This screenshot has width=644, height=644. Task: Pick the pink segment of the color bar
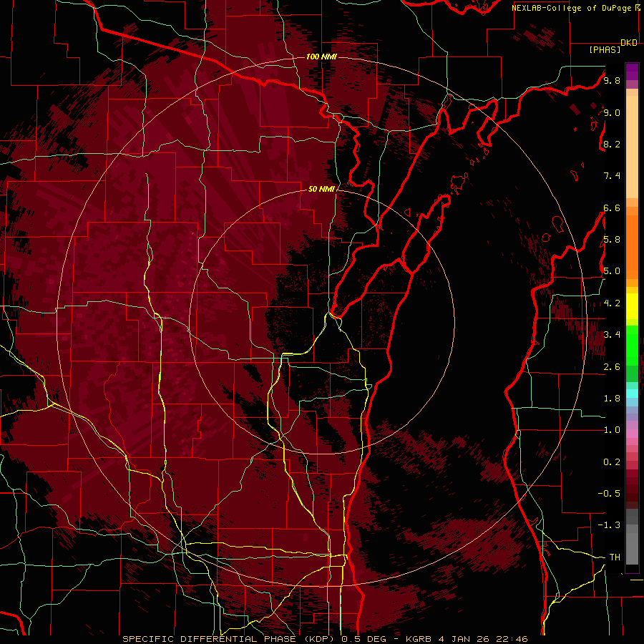click(x=632, y=434)
